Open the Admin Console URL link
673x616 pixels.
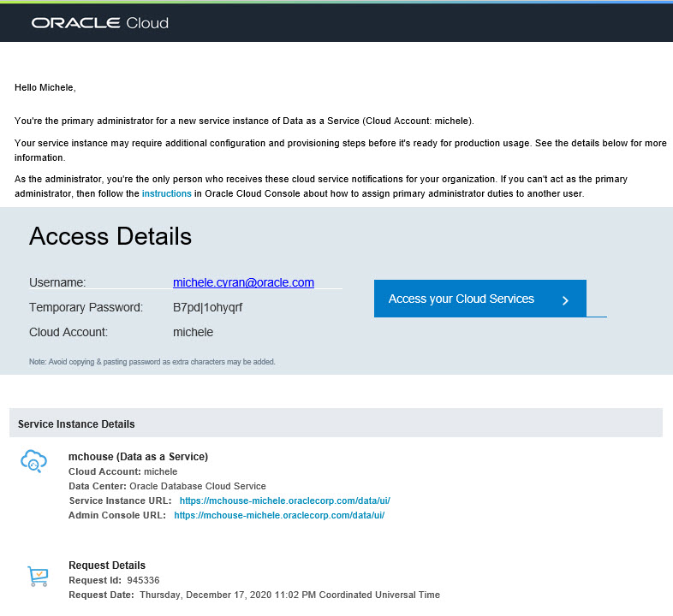[279, 515]
